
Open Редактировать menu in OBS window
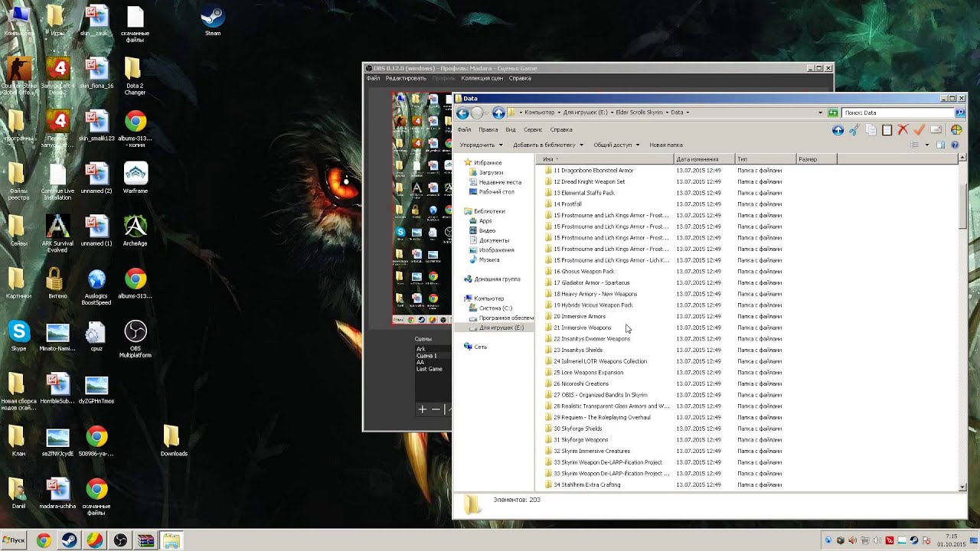point(406,78)
